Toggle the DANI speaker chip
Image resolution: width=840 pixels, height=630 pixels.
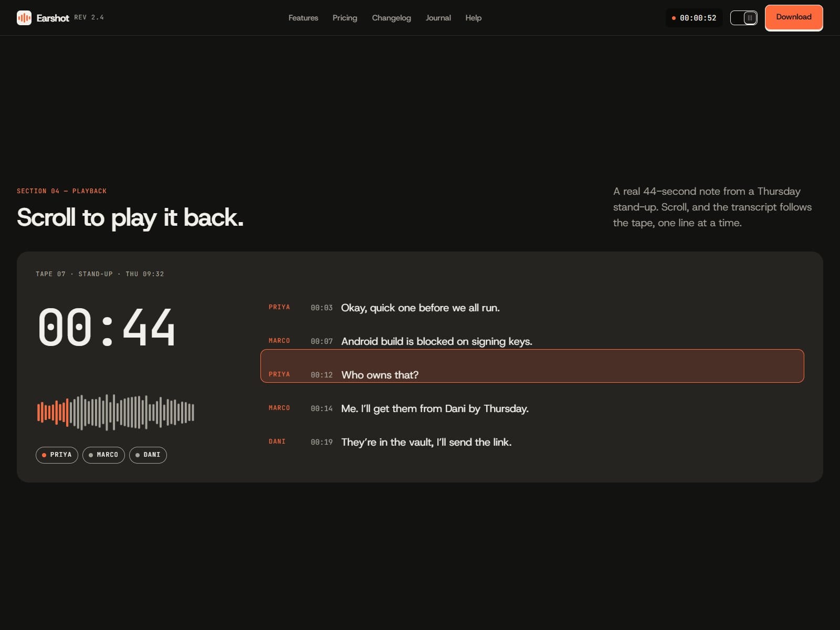point(148,455)
